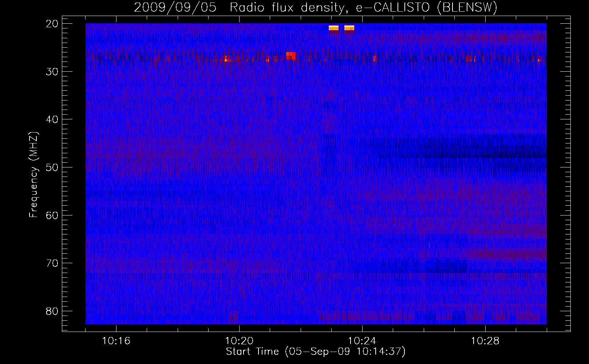Click the 70 frequency tick label
589x364 pixels.
pyautogui.click(x=52, y=263)
